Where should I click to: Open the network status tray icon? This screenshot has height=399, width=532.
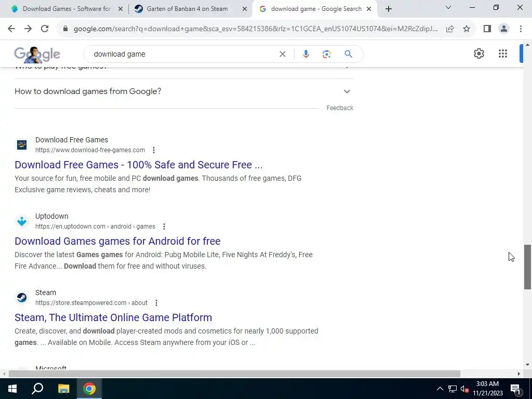click(453, 389)
